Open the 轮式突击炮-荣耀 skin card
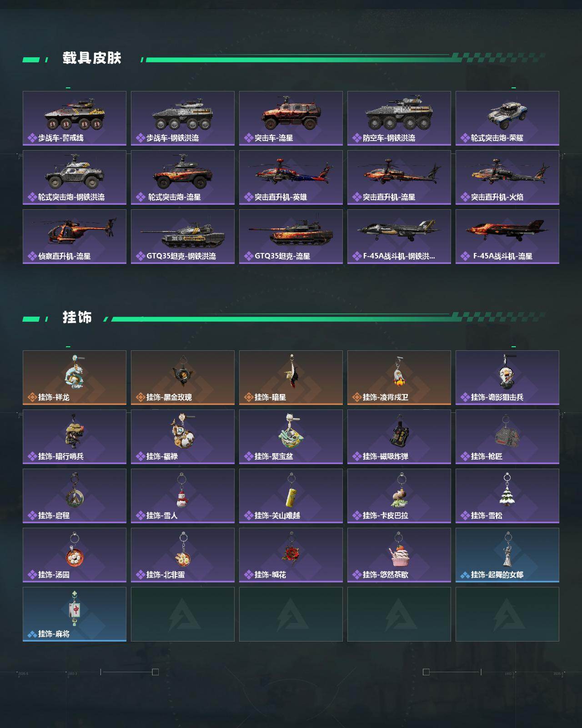This screenshot has width=582, height=728. pos(507,118)
